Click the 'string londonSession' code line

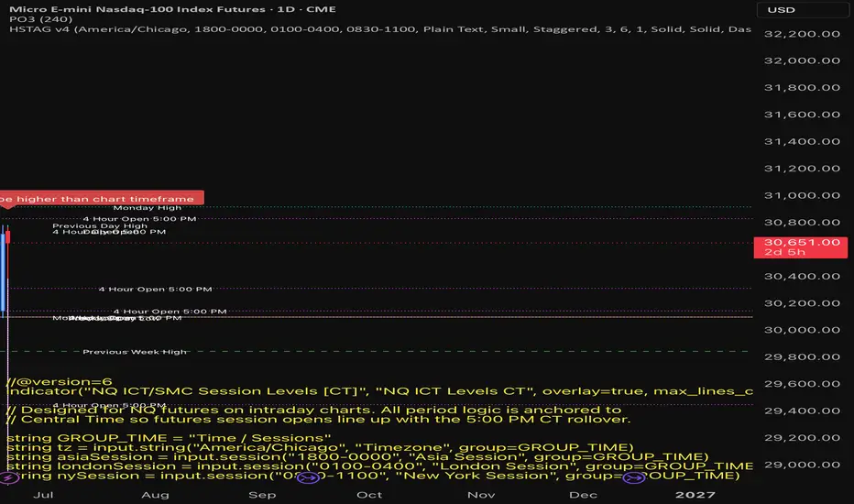379,466
